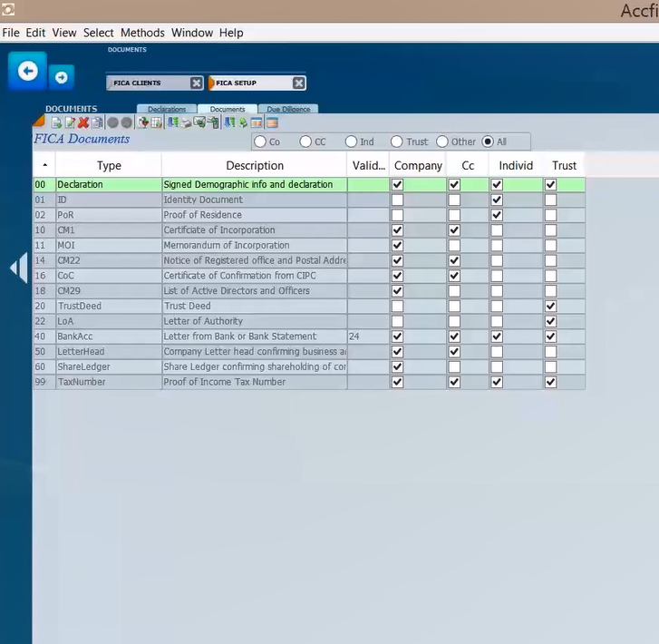Switch to the Due Diligence tab
This screenshot has height=644, width=659.
(x=288, y=109)
